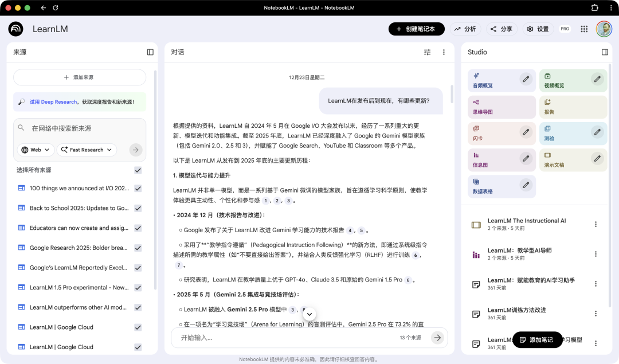Viewport: 619px width, 364px height.
Task: Edit 数据表格 customization pencil
Action: click(x=526, y=185)
